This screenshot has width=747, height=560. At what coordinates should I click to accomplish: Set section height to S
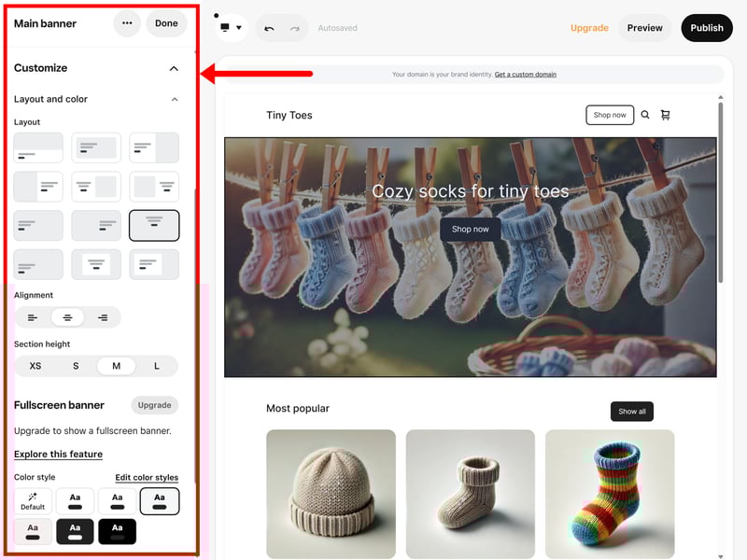pyautogui.click(x=76, y=366)
